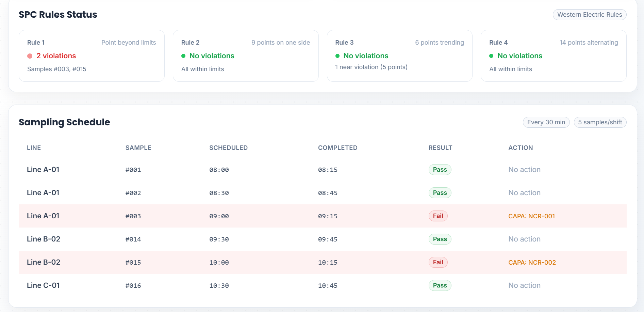The width and height of the screenshot is (644, 312).
Task: Click the 2 violations text in Rule 1
Action: tap(56, 56)
